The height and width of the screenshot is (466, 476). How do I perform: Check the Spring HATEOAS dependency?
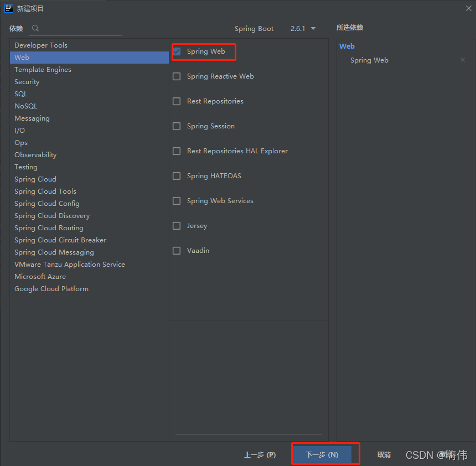177,176
